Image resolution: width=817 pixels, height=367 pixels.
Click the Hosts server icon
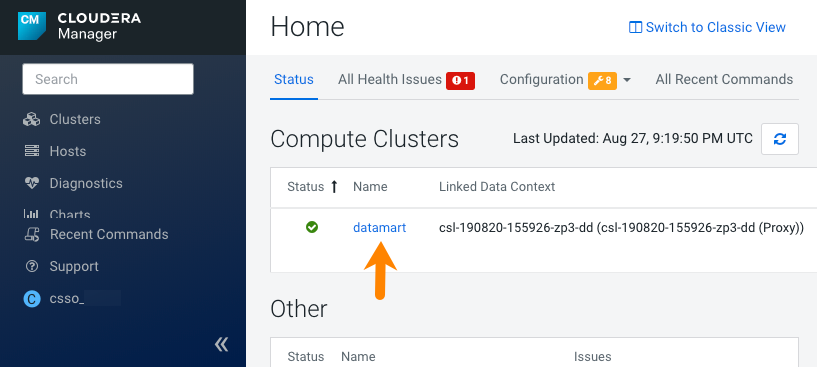click(31, 151)
